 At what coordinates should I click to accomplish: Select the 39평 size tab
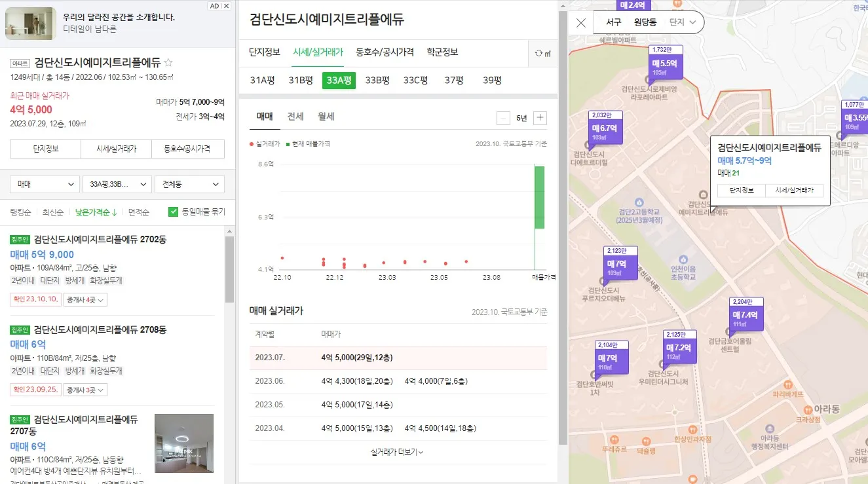point(492,81)
